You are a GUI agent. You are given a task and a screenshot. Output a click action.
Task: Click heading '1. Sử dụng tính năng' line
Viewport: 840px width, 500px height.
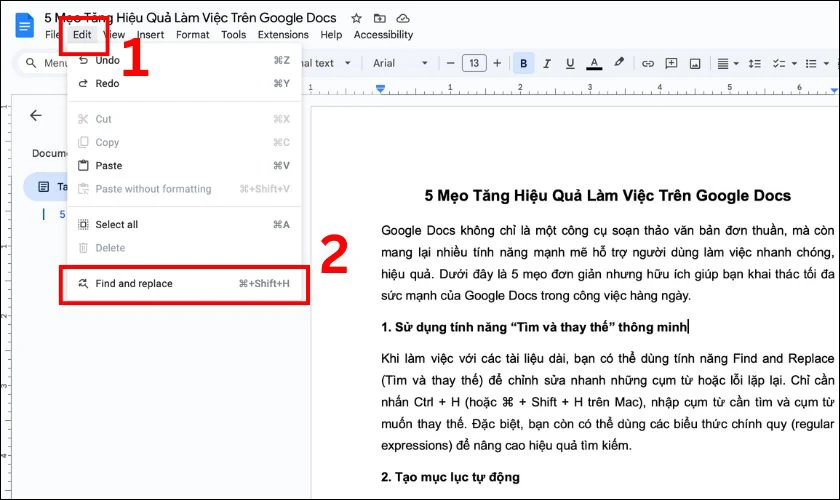534,327
